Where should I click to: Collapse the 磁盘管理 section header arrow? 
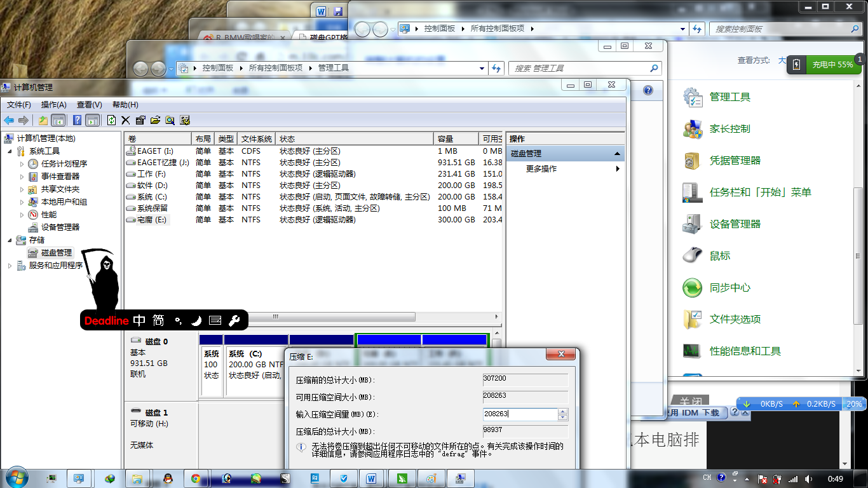616,152
